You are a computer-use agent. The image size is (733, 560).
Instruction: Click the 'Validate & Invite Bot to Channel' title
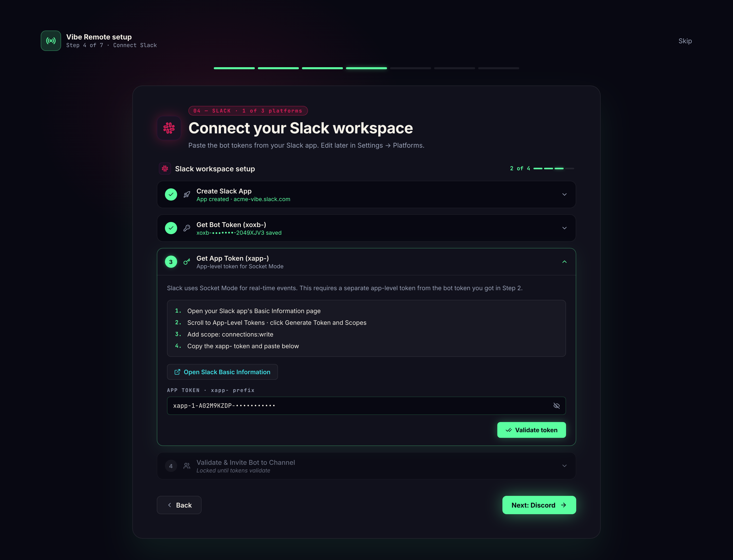246,463
